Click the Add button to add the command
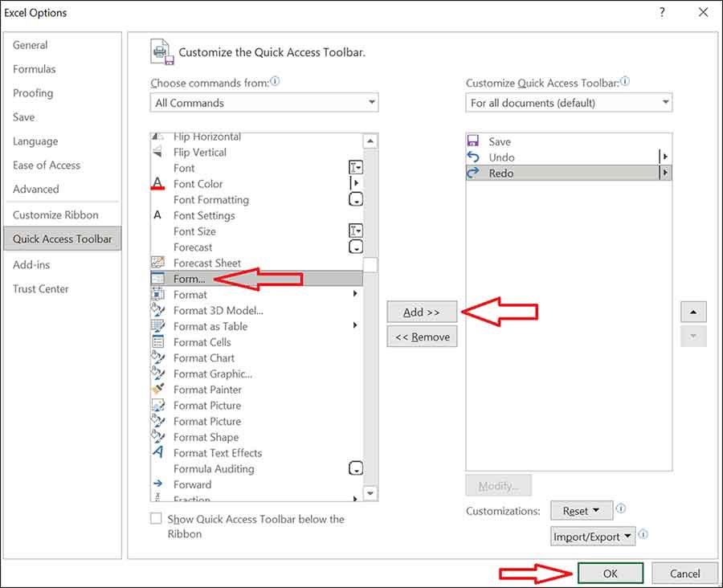The image size is (723, 588). (x=422, y=312)
